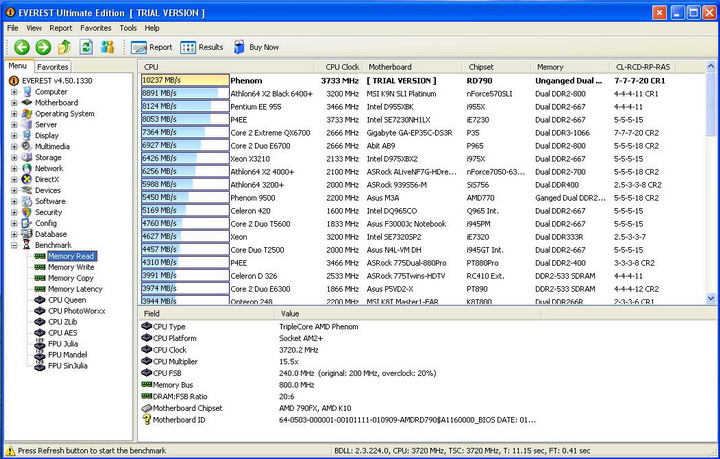Select the Security shield icon in the tree
720x459 pixels.
[x=27, y=212]
